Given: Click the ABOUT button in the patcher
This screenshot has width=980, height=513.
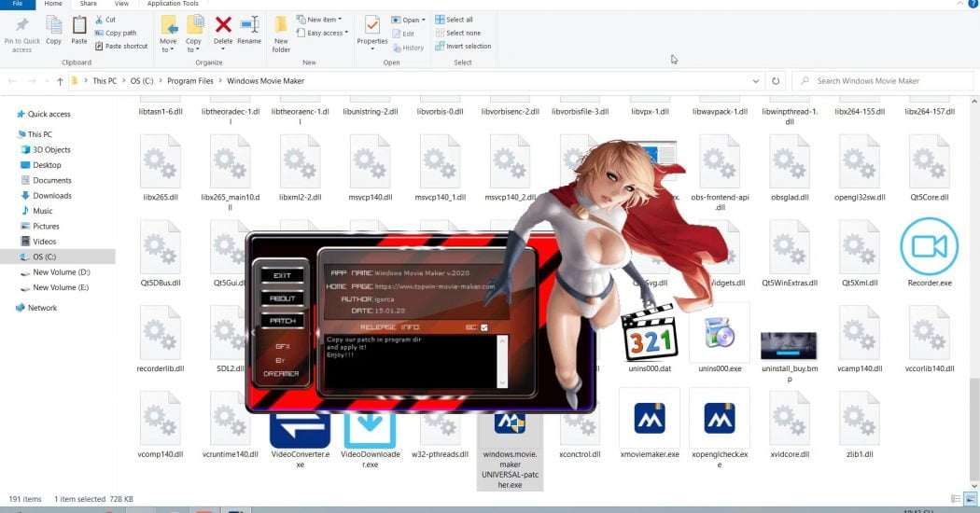Looking at the screenshot, I should (x=283, y=298).
